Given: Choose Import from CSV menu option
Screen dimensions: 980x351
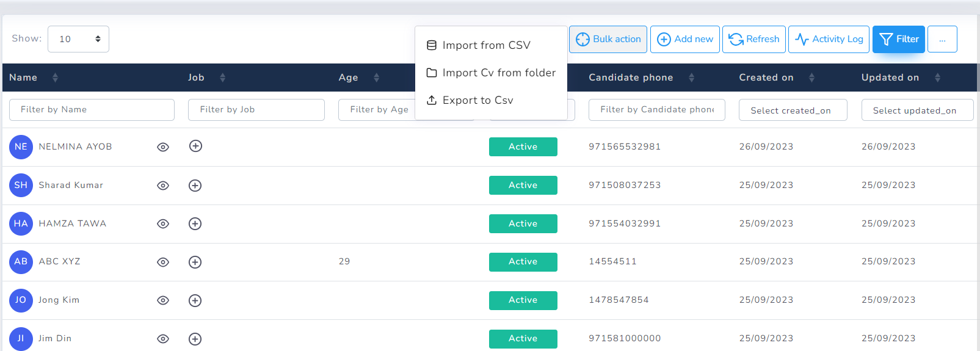Looking at the screenshot, I should tap(486, 45).
